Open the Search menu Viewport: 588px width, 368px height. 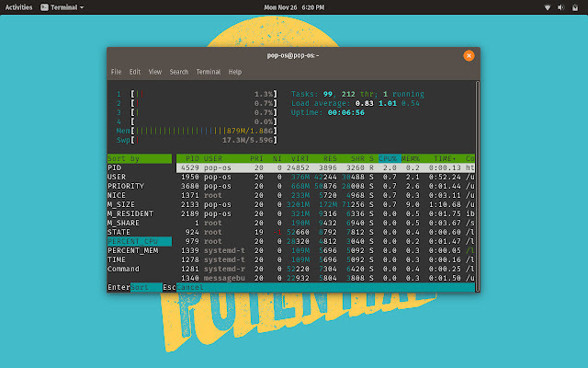point(178,72)
